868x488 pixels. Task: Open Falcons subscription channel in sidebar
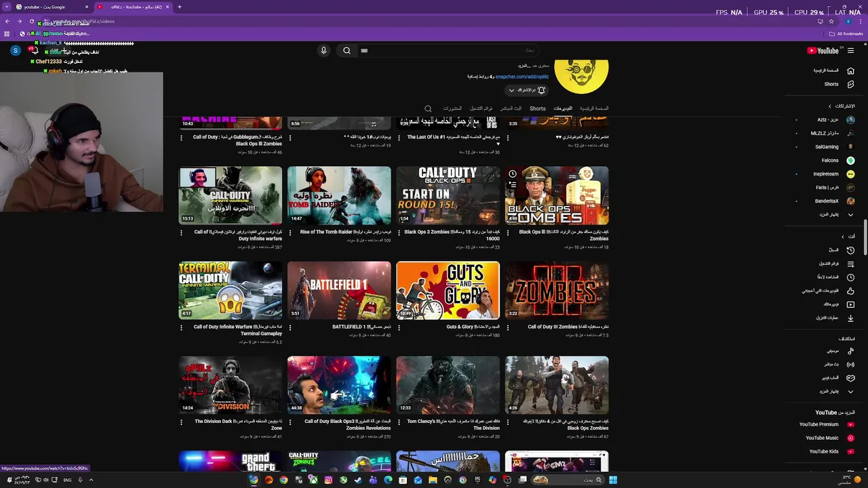click(x=838, y=161)
